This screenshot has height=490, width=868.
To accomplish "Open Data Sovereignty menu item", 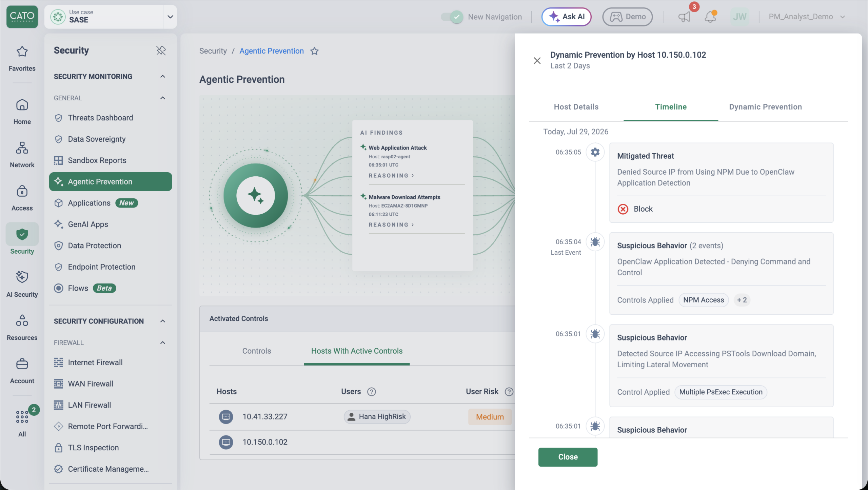I will coord(111,139).
